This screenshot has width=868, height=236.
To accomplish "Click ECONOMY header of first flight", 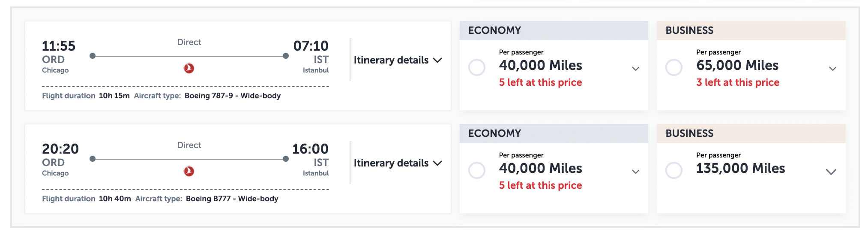I will [x=494, y=30].
